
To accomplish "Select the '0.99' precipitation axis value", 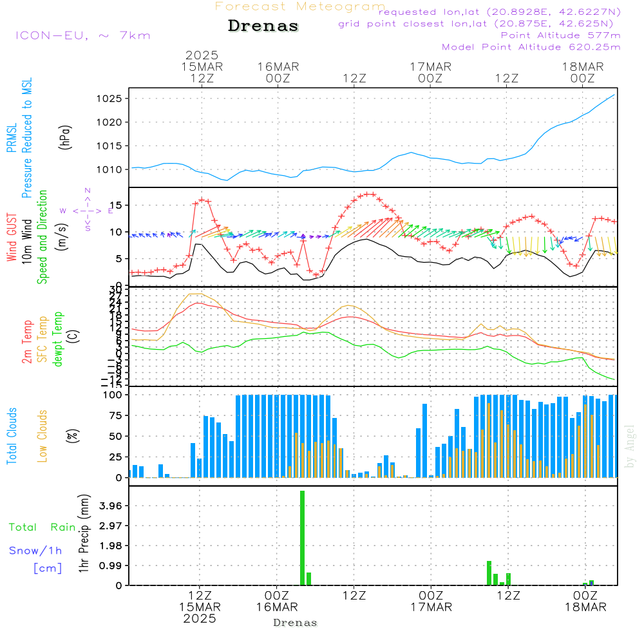I will click(x=111, y=565).
